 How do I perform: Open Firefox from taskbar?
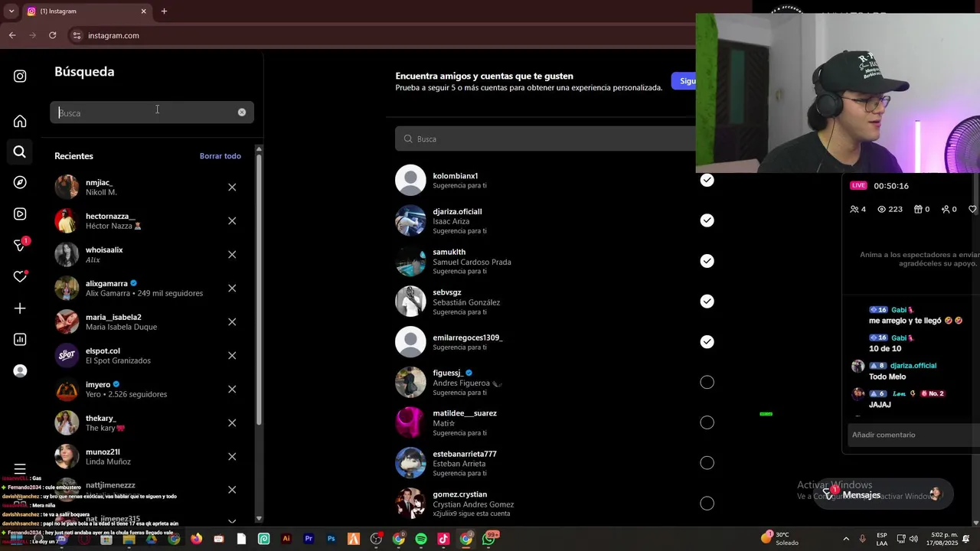(x=197, y=539)
